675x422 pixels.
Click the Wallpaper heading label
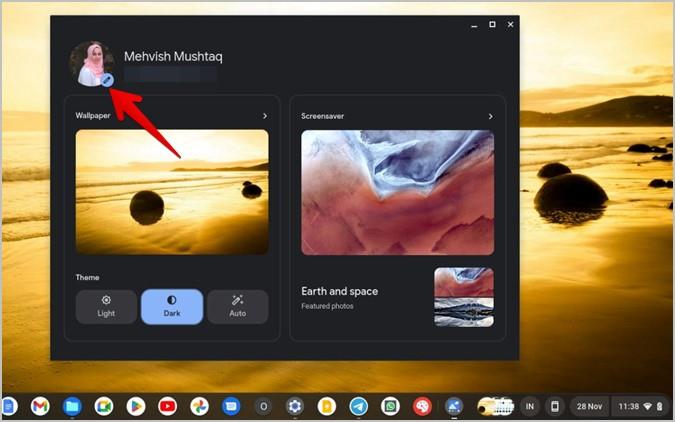pos(93,115)
